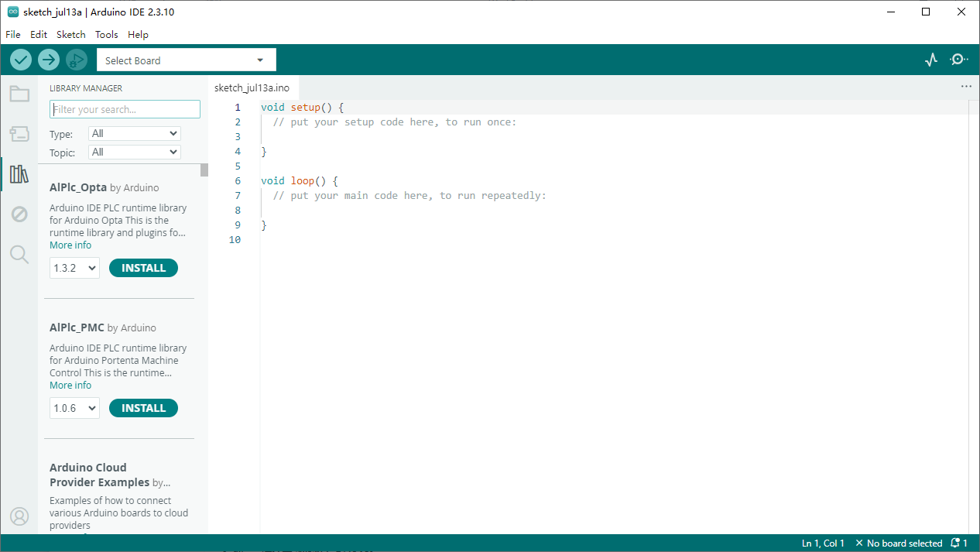
Task: Click the AlPlc_Opta library title
Action: tap(78, 187)
